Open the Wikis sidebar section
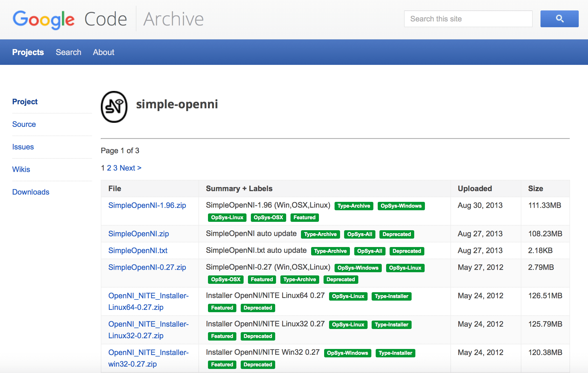 click(x=21, y=169)
